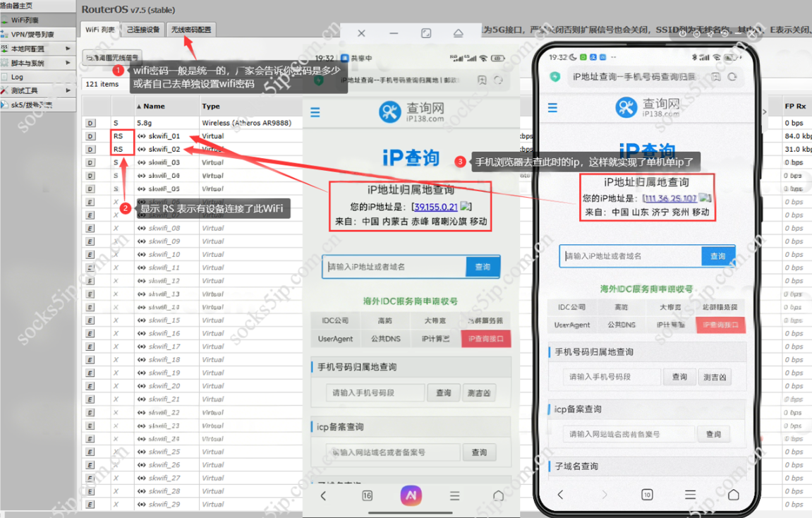This screenshot has width=812, height=518.
Task: Select the 5.8g wireless interface name
Action: pyautogui.click(x=145, y=124)
